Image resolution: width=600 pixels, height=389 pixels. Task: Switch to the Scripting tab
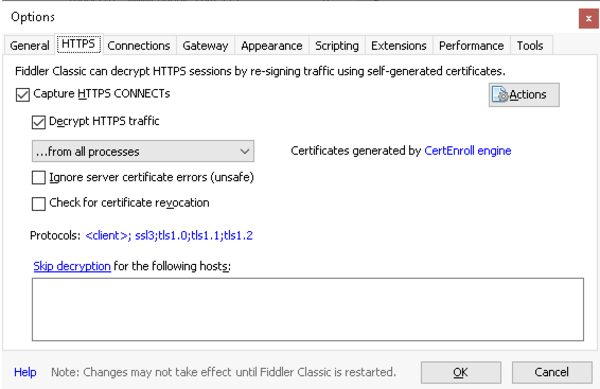click(x=337, y=46)
